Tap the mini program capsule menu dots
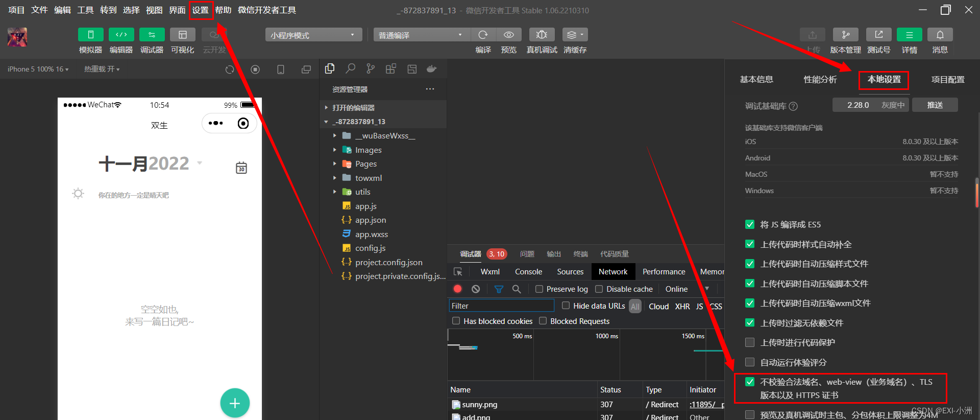This screenshot has width=980, height=420. (216, 123)
